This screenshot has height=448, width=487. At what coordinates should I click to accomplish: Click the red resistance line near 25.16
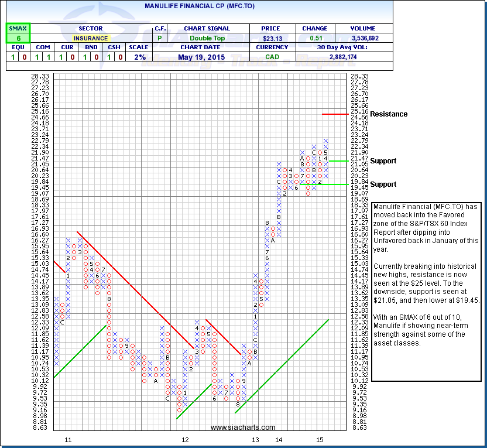tap(335, 114)
